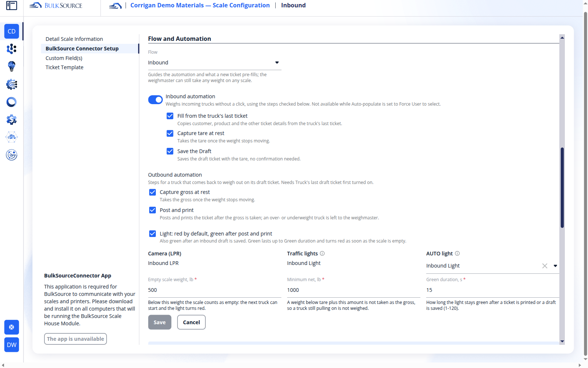Screen dimensions: 588x368
Task: Click the BulkSource logo
Action: pos(56,6)
